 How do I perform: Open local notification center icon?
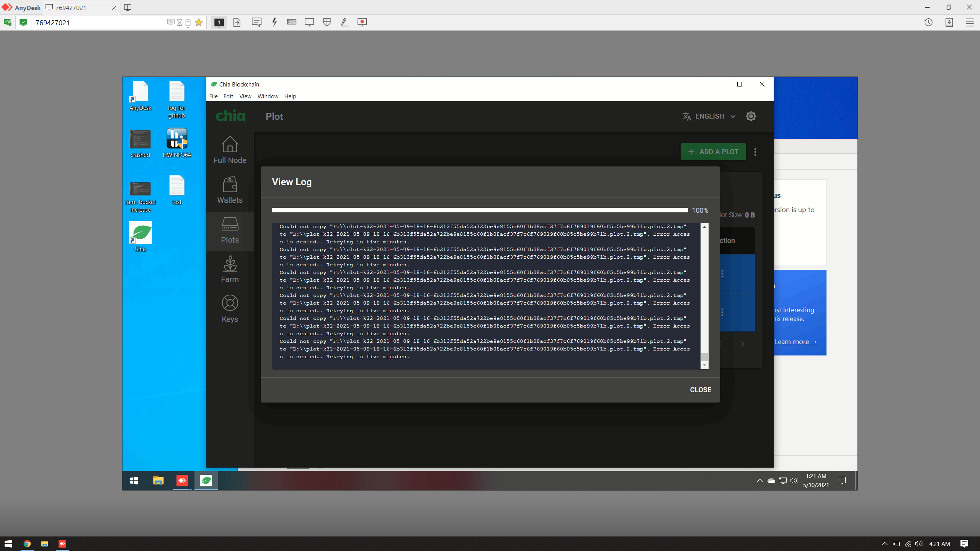964,544
